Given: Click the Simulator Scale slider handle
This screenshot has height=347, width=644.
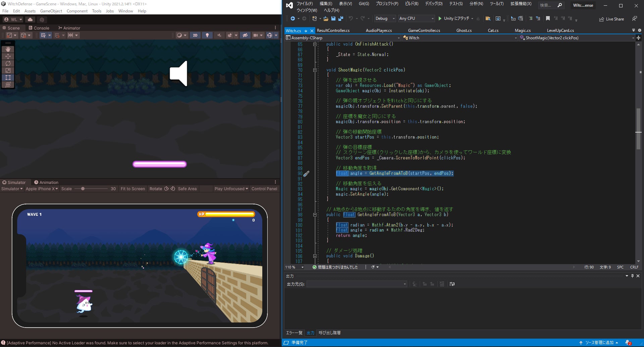Looking at the screenshot, I should 83,189.
